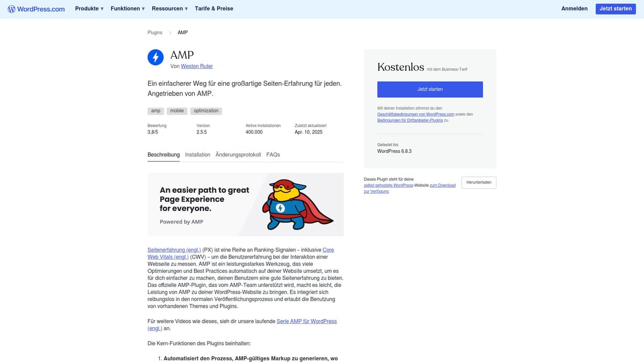Click the Serie AMP für WordPress link

305,321
